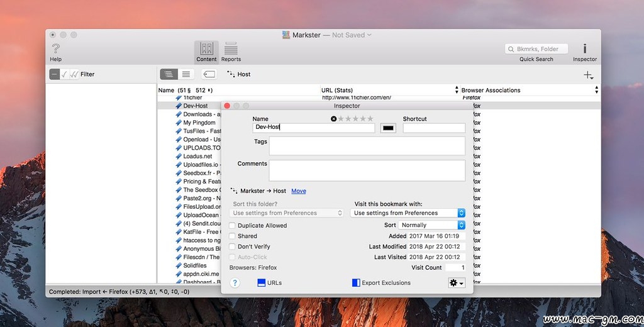Image resolution: width=644 pixels, height=327 pixels.
Task: Click the Move link
Action: tap(299, 191)
